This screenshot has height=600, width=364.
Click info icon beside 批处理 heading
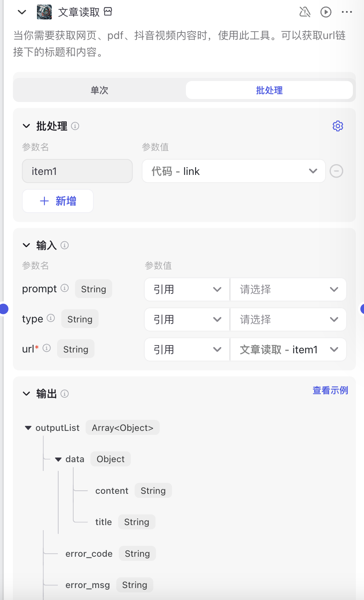[76, 126]
